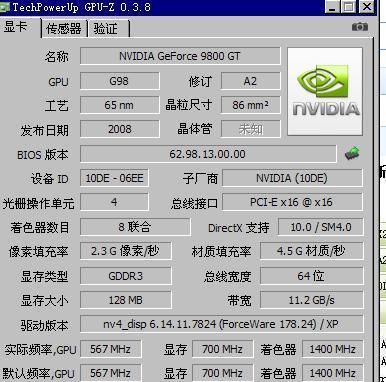
Task: Click the default shader clock 1400 MHz field
Action: 332,373
